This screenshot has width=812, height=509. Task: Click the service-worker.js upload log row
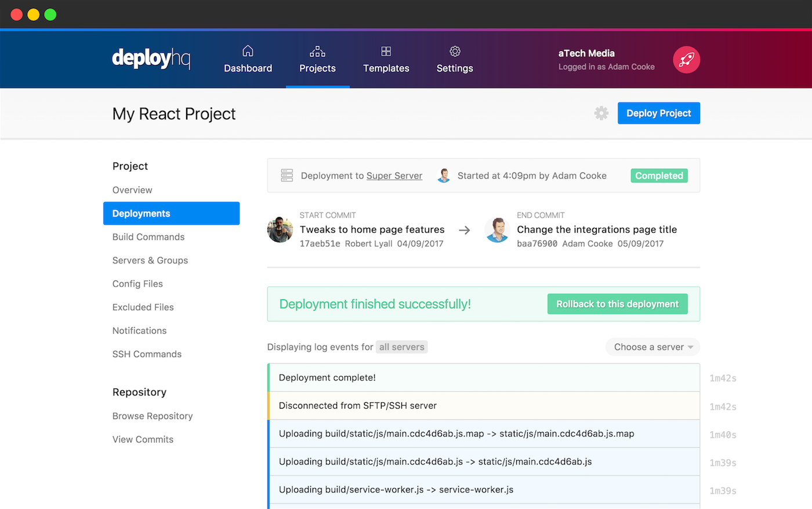pos(484,490)
